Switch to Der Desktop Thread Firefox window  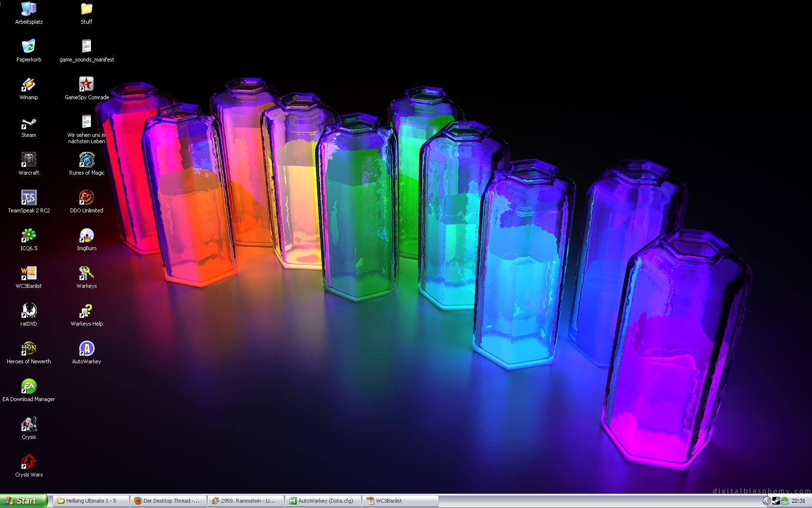coord(168,501)
